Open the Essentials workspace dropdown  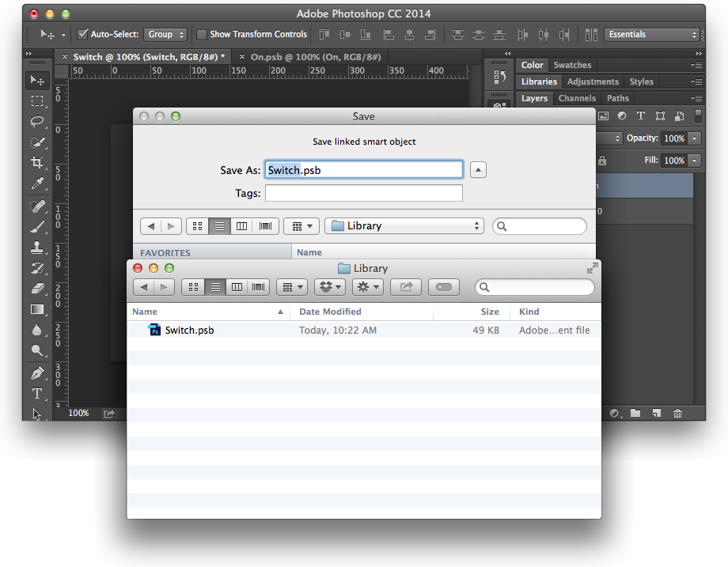(x=651, y=34)
